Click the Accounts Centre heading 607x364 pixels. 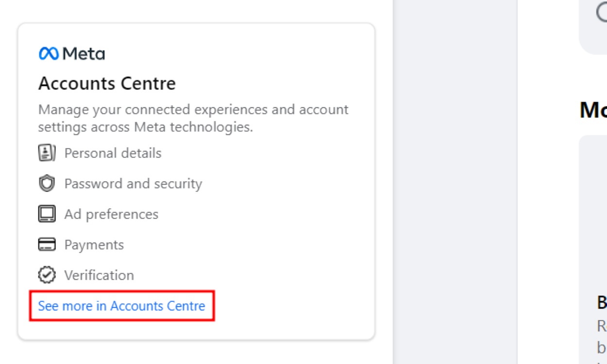click(x=108, y=83)
